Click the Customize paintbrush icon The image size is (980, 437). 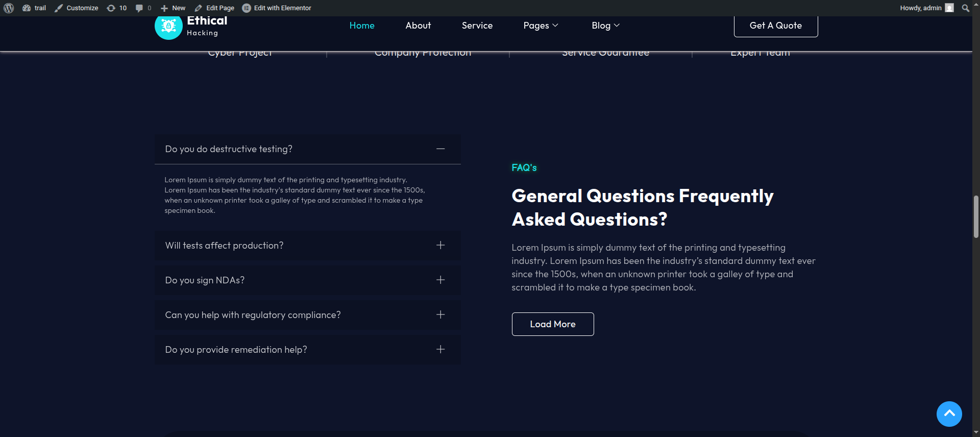[x=59, y=8]
